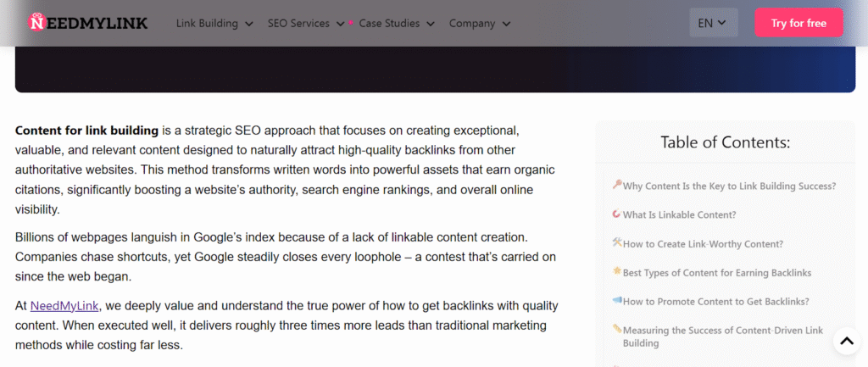
Task: Click the star icon beside Best Types
Action: (616, 272)
